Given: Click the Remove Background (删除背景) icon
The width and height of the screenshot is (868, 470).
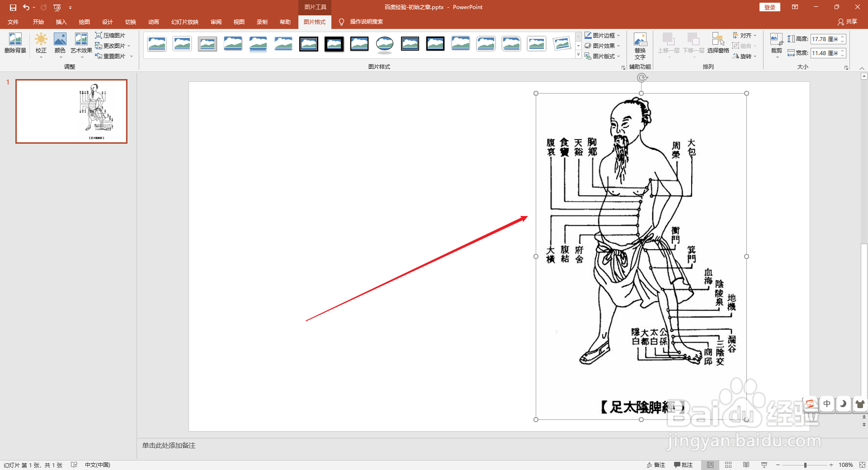Looking at the screenshot, I should pos(15,43).
